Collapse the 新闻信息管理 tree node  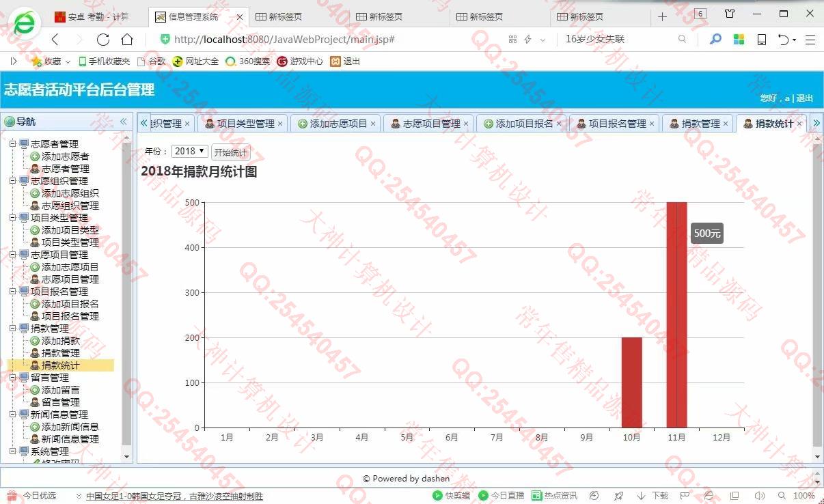coord(12,415)
